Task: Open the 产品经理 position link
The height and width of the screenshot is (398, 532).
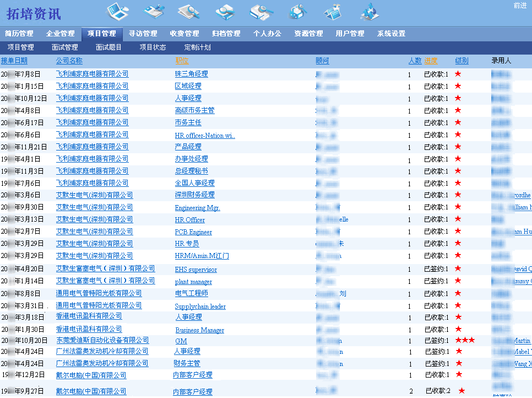Action: [188, 147]
